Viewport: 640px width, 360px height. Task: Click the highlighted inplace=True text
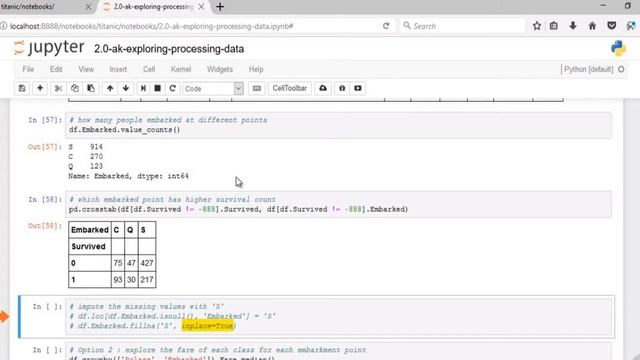[208, 326]
